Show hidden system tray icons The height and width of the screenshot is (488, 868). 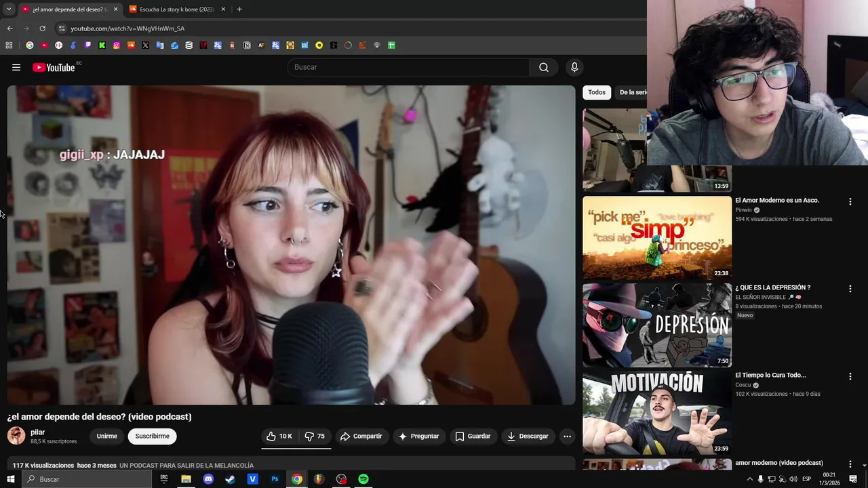[749, 479]
